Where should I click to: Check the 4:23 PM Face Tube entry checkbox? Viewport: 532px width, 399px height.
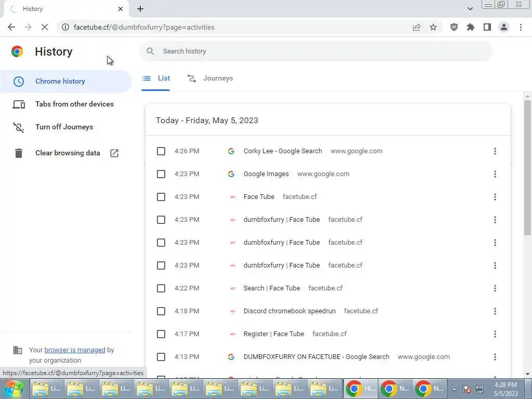pos(161,197)
